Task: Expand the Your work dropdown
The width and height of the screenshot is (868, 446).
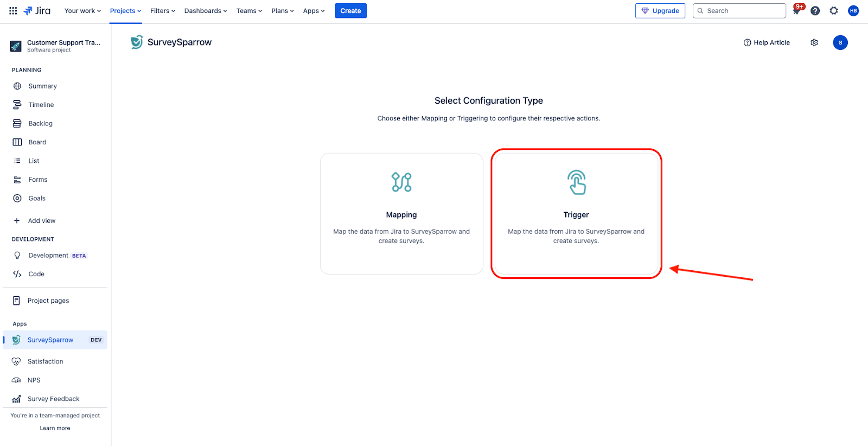Action: tap(82, 11)
